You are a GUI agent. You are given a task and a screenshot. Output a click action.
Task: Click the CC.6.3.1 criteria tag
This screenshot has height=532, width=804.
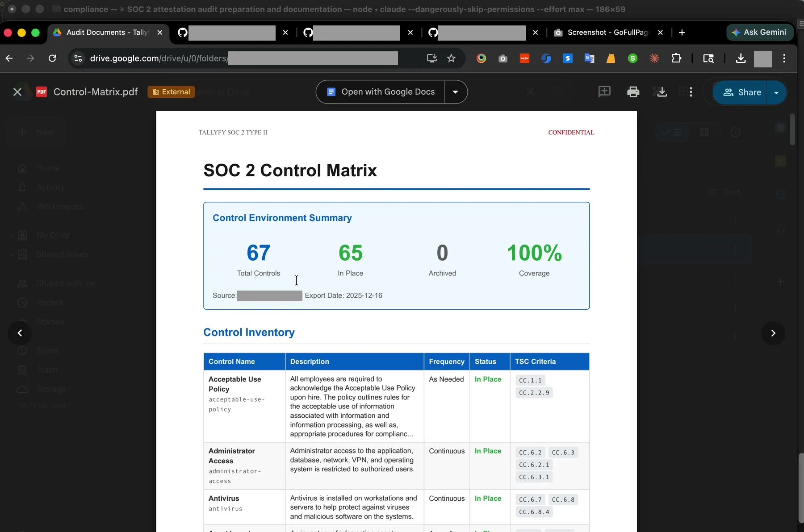[x=534, y=477]
